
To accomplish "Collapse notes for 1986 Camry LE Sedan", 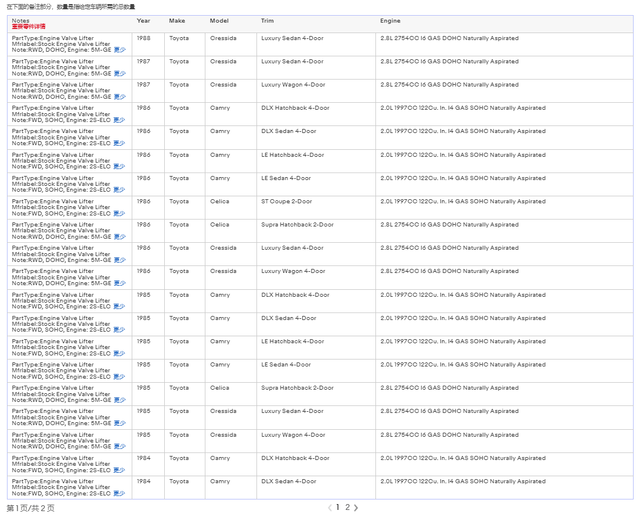I will (x=119, y=190).
